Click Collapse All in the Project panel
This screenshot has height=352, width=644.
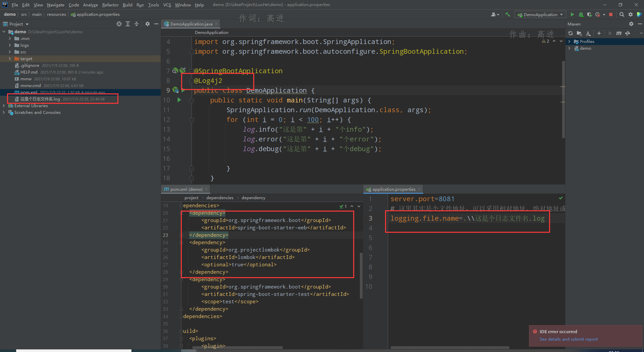click(x=137, y=24)
